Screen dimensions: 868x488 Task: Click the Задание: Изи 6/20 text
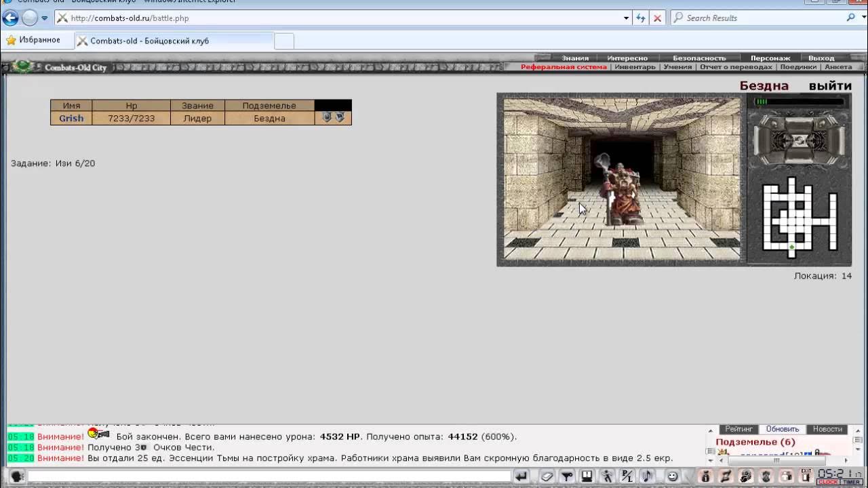pos(53,163)
